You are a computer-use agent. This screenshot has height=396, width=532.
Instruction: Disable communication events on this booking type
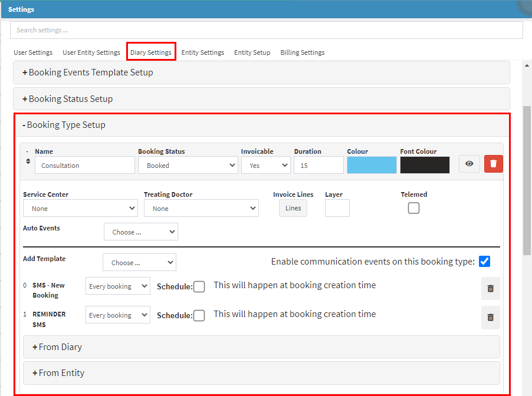[484, 261]
